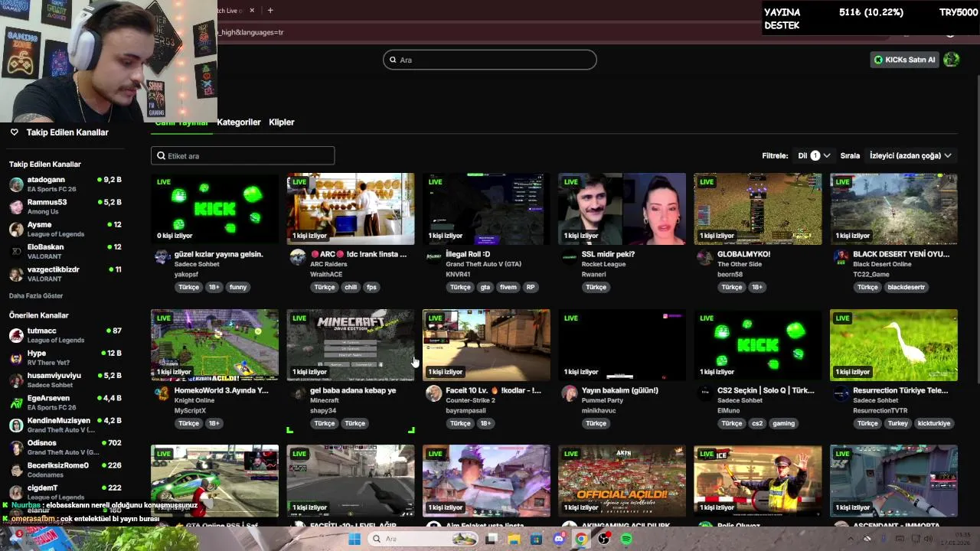The height and width of the screenshot is (551, 980).
Task: Expand Daha Fazla Göster in followed channels
Action: point(36,295)
